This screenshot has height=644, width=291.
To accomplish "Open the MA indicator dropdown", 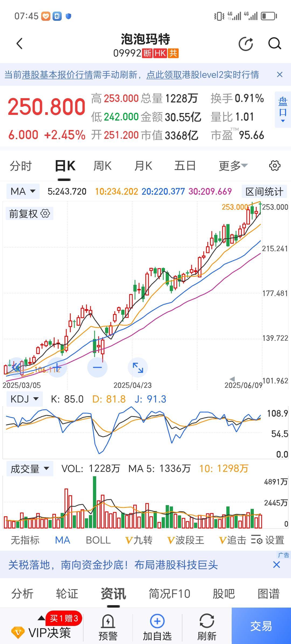I will (23, 191).
